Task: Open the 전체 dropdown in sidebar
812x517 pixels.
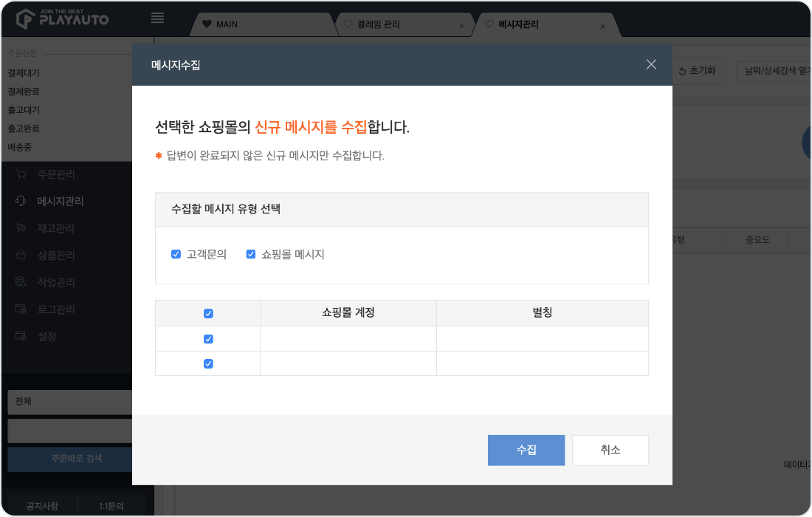Action: [x=70, y=402]
